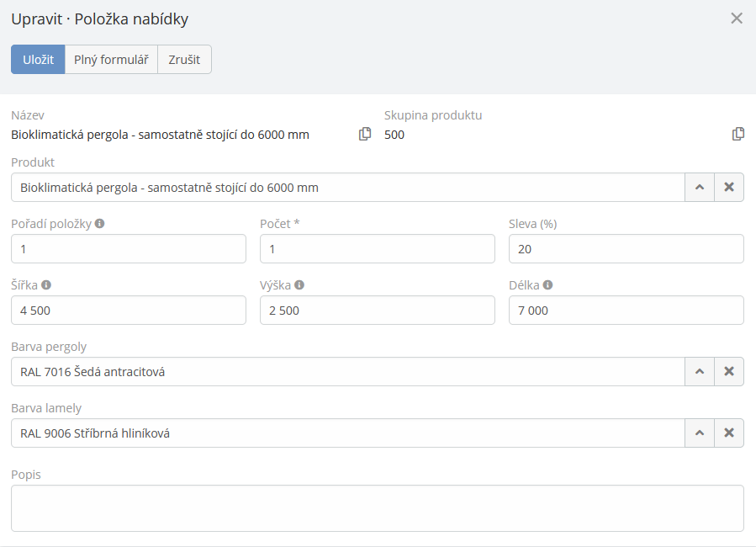Click the Popis text area
This screenshot has width=756, height=547.
(x=377, y=508)
